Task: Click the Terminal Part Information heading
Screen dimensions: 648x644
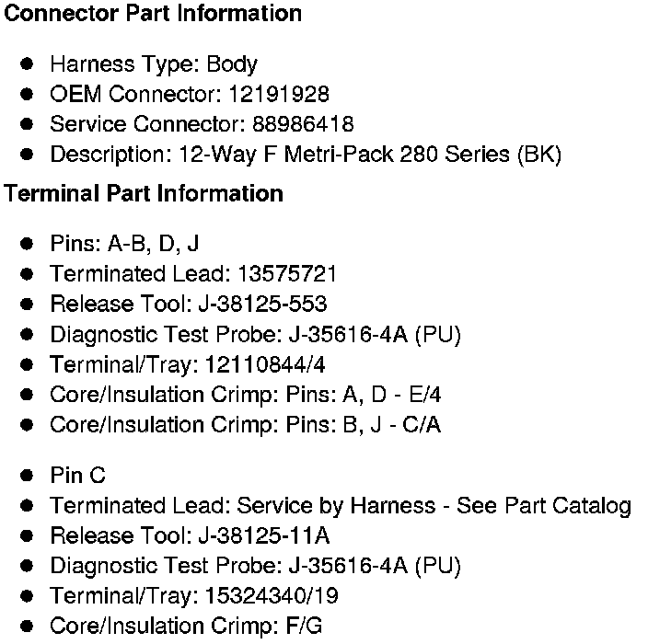Action: (x=144, y=194)
